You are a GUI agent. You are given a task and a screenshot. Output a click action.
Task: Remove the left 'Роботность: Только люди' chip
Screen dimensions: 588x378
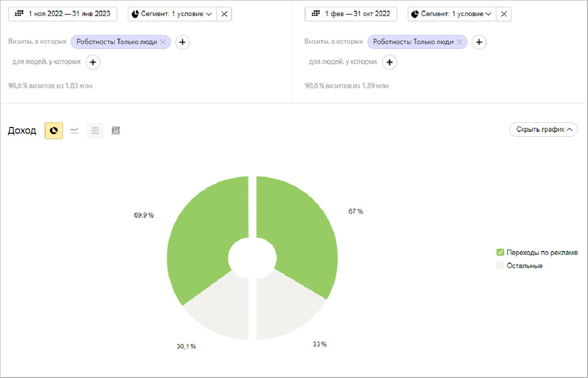click(164, 42)
